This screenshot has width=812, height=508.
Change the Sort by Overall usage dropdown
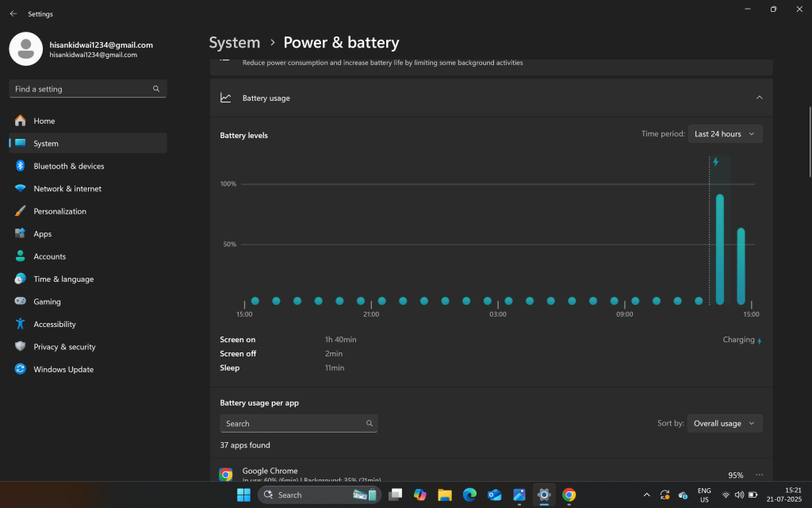pos(723,423)
